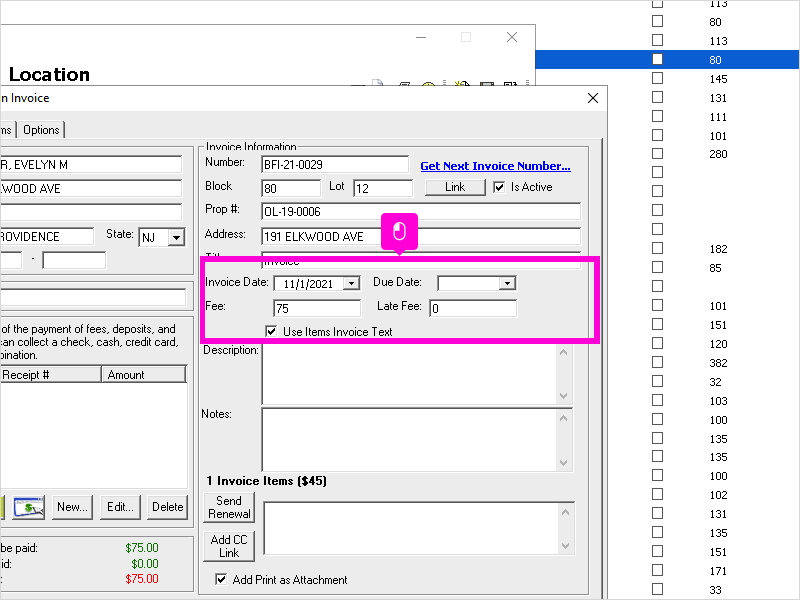Sort by the Amount column header
Viewport: 800px width, 600px height.
[144, 374]
